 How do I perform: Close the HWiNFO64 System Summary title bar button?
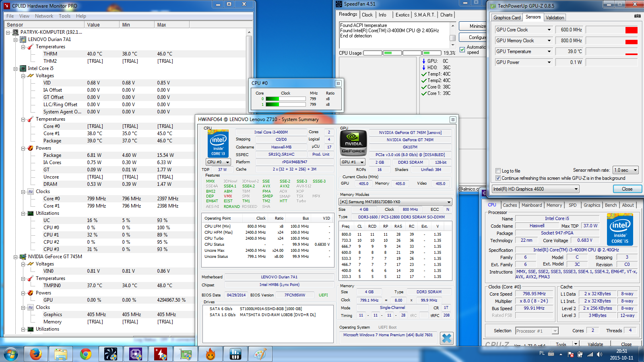pos(453,119)
